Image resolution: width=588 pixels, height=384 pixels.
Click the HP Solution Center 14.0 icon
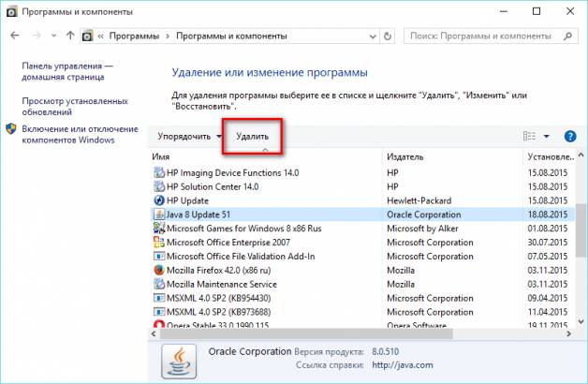(x=157, y=186)
